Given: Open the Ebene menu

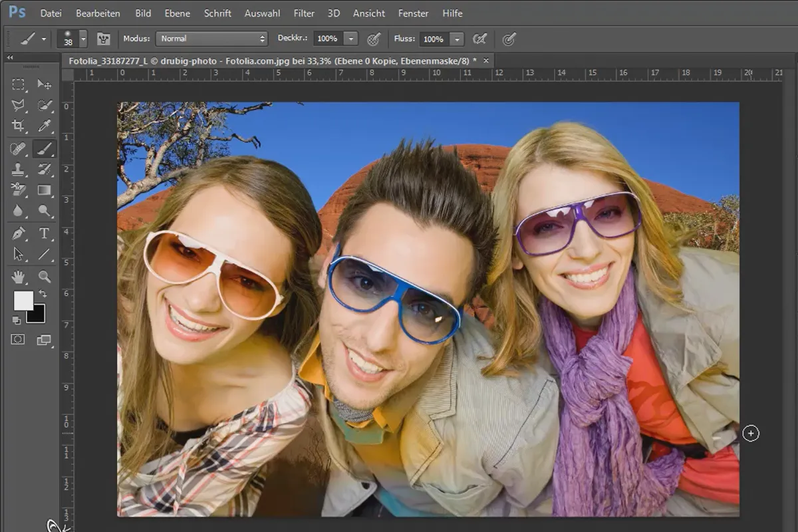Looking at the screenshot, I should (x=177, y=13).
